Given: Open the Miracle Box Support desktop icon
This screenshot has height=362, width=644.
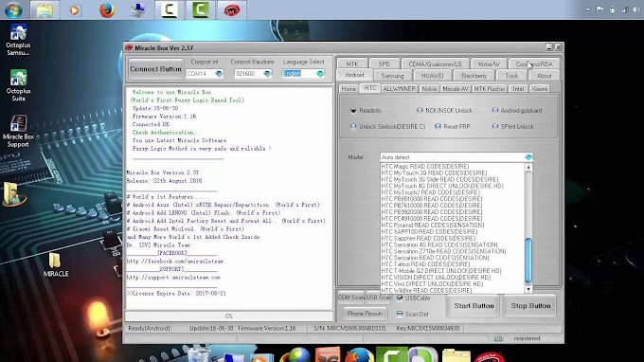Looking at the screenshot, I should (18, 131).
